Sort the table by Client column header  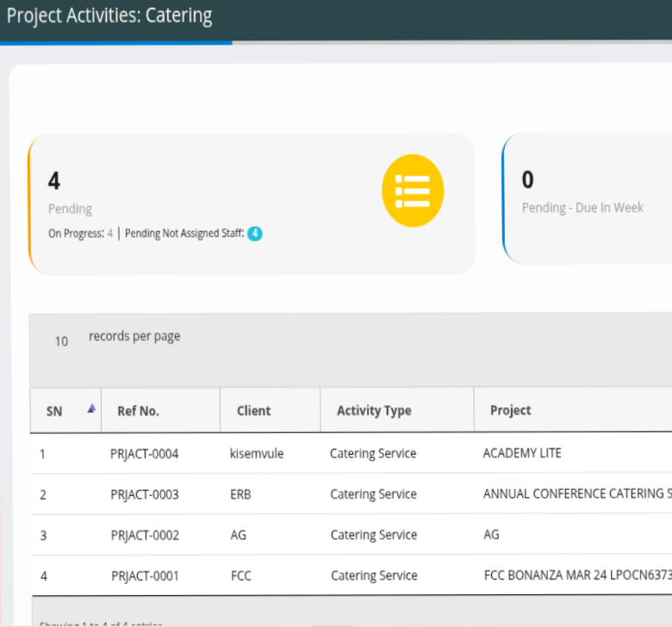[253, 411]
